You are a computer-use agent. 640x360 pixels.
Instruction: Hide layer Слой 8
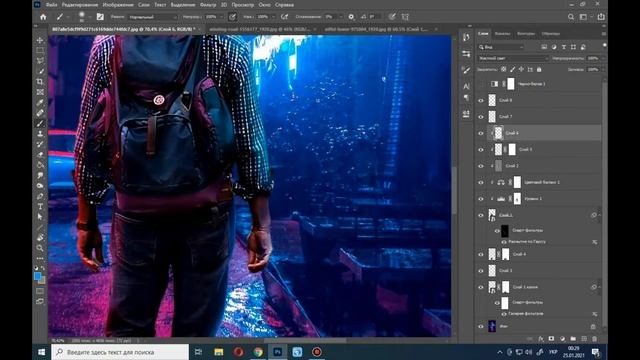(481, 100)
